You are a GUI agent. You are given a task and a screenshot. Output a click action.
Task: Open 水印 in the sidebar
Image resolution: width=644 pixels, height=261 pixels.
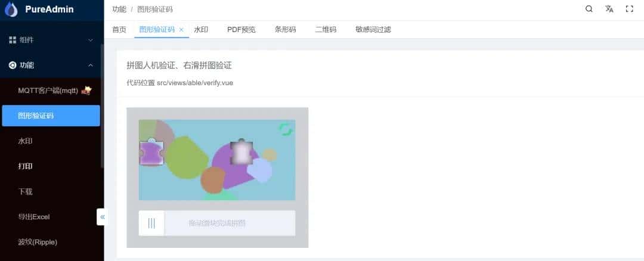point(51,141)
